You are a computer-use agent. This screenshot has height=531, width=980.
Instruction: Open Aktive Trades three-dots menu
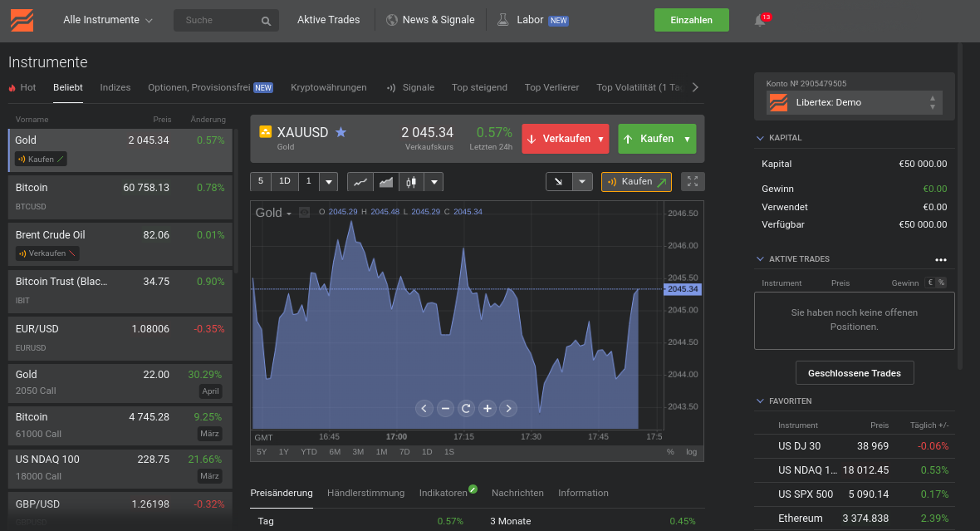coord(941,259)
